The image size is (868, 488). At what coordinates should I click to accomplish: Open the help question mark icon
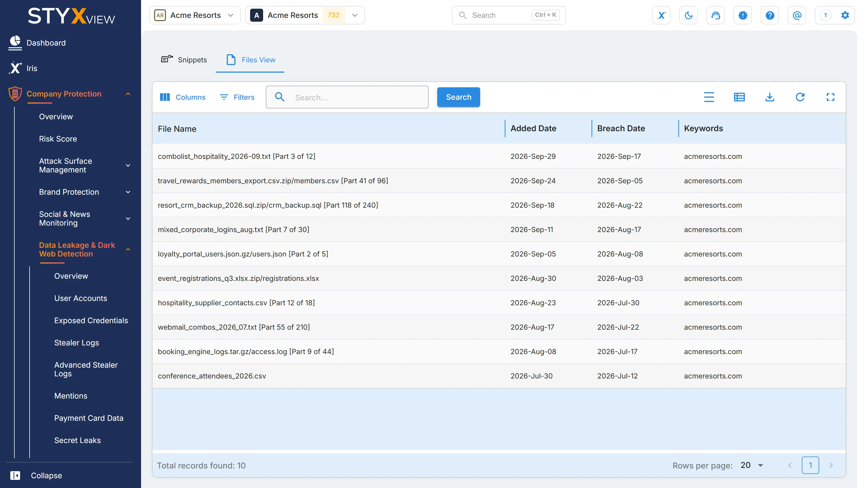coord(770,15)
